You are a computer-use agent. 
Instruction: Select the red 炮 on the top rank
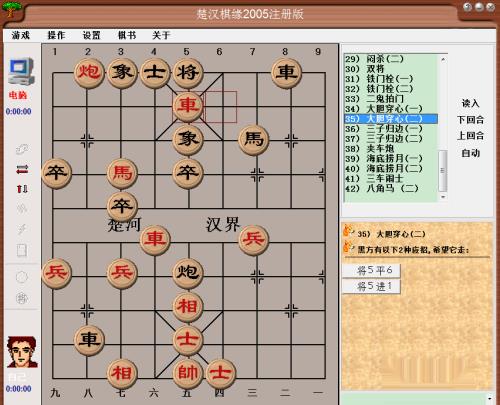click(89, 73)
